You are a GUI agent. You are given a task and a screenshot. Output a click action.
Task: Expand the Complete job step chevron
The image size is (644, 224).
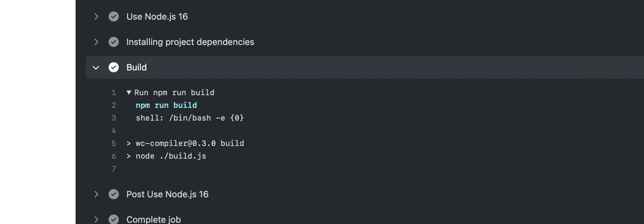tap(96, 219)
